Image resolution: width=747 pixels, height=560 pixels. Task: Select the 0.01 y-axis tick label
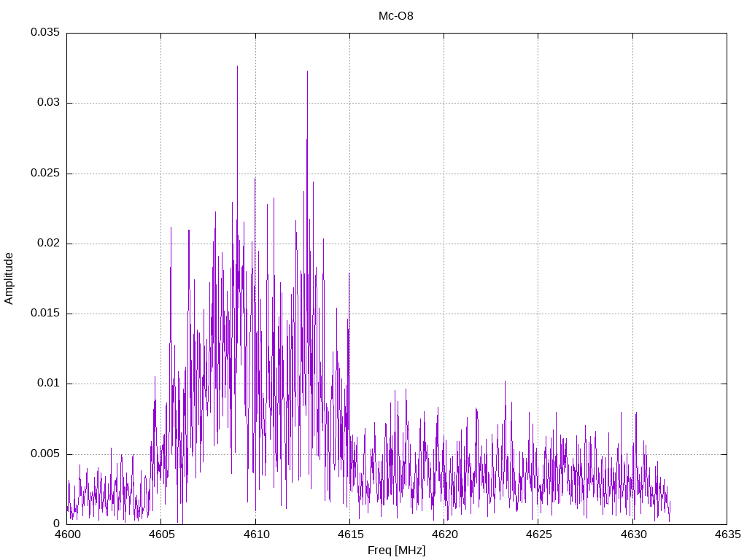(x=47, y=384)
